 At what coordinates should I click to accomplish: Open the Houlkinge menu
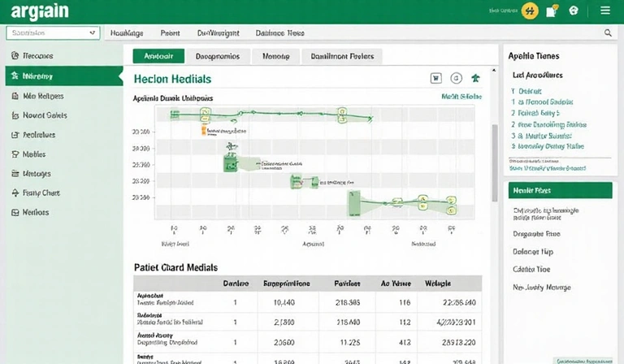click(127, 33)
